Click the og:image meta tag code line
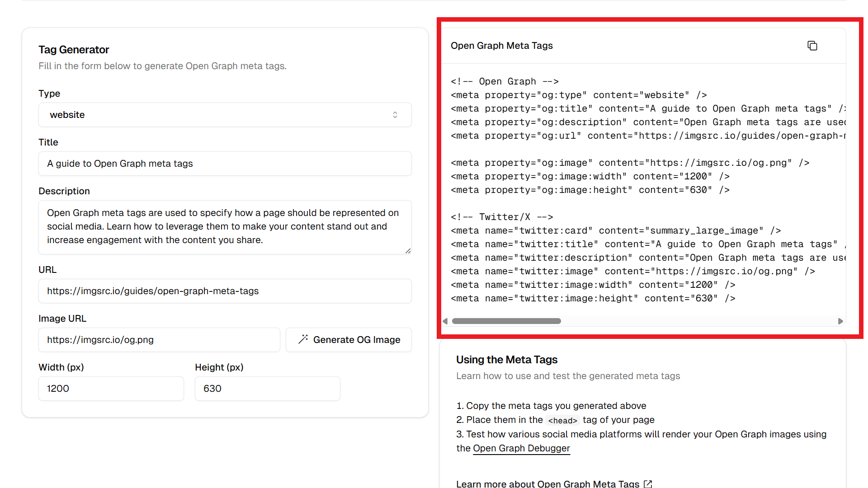 630,163
